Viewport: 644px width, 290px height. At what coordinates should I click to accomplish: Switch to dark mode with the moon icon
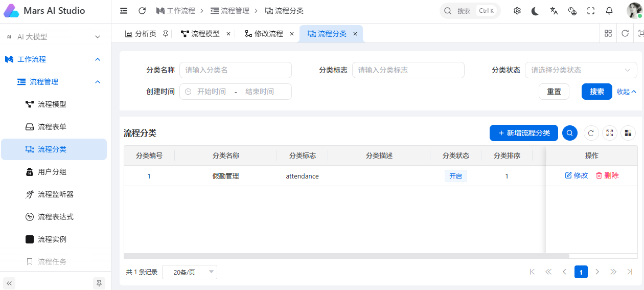point(535,11)
